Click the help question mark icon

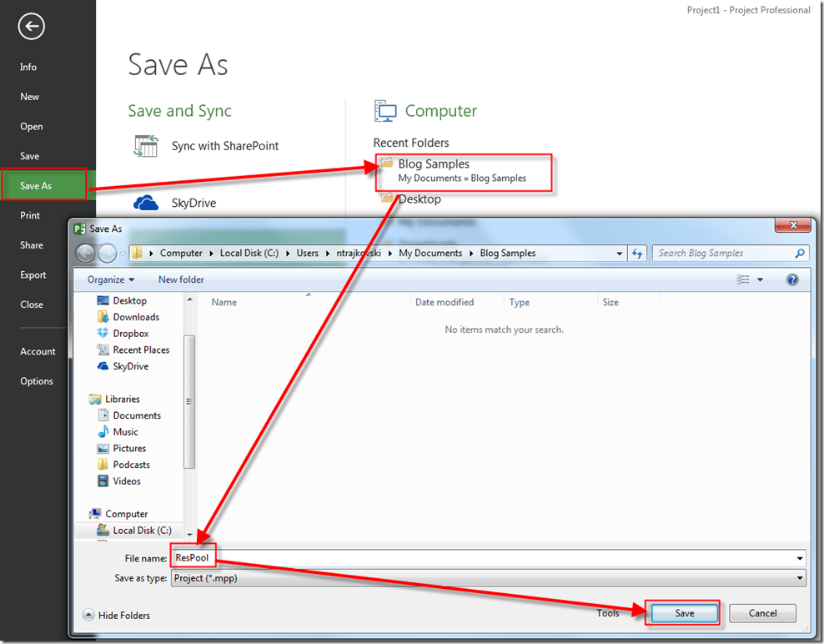coord(792,279)
